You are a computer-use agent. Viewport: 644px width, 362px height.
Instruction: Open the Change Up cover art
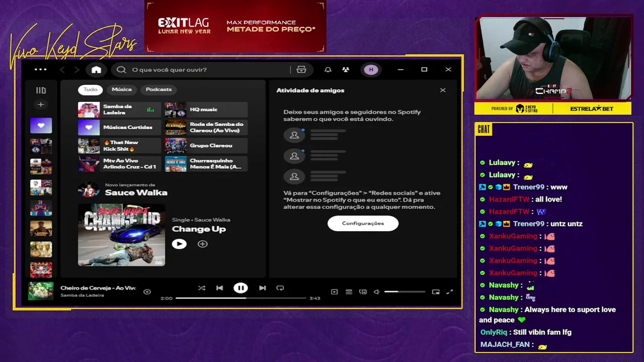click(121, 235)
